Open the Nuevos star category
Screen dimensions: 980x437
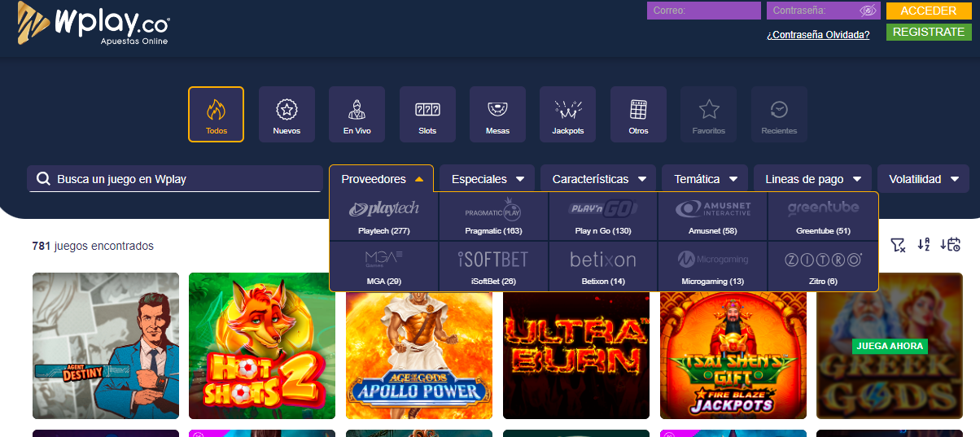(x=287, y=115)
